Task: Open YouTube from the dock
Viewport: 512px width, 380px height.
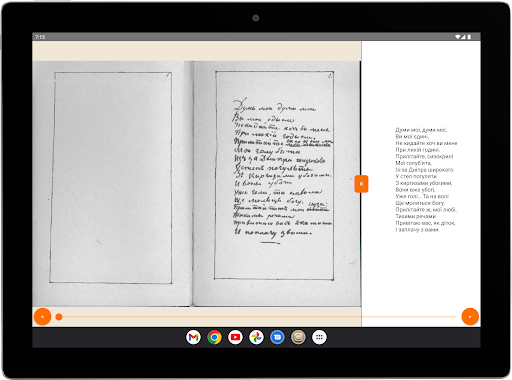Action: point(235,337)
